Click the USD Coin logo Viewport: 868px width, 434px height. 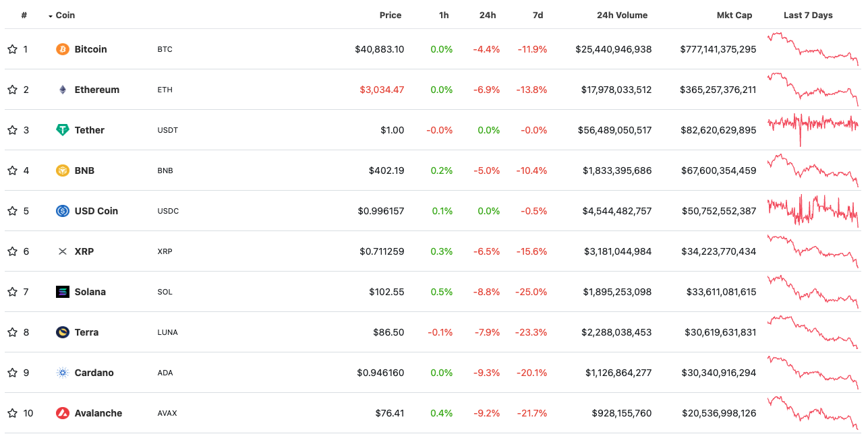click(63, 211)
